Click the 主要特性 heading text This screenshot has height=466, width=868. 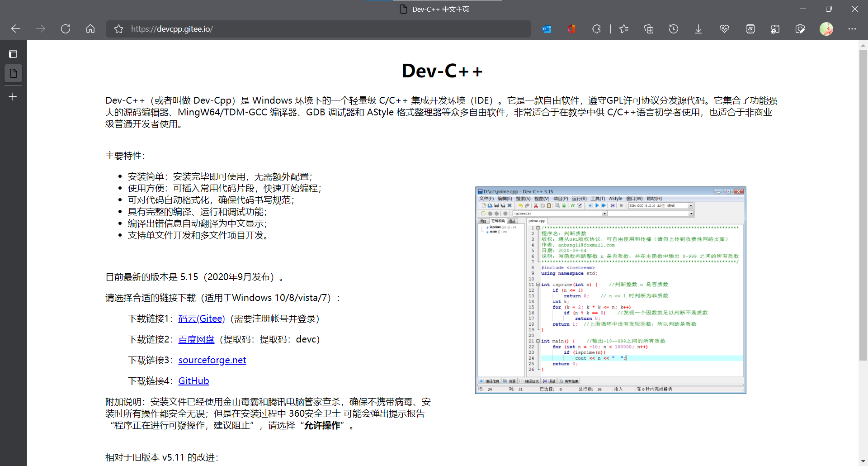coord(125,156)
